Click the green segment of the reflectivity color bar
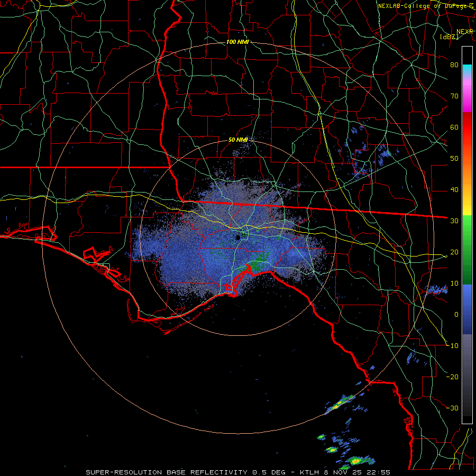Viewport: 476px width, 476px height. point(467,250)
